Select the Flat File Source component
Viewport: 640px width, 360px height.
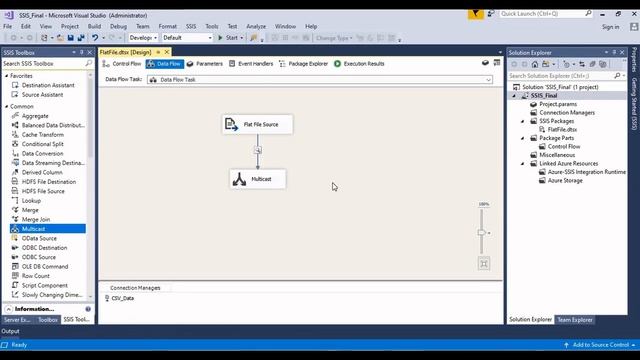coord(258,124)
